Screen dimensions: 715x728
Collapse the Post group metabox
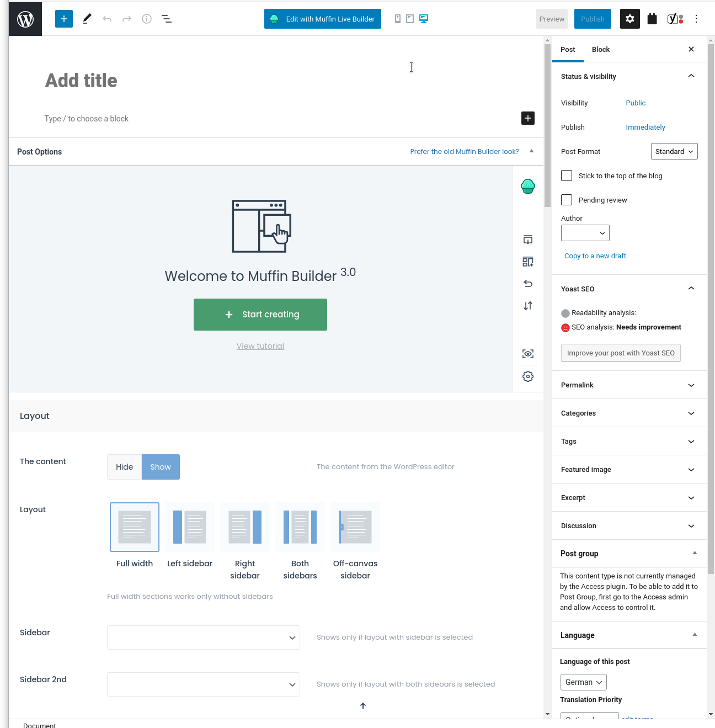[695, 553]
